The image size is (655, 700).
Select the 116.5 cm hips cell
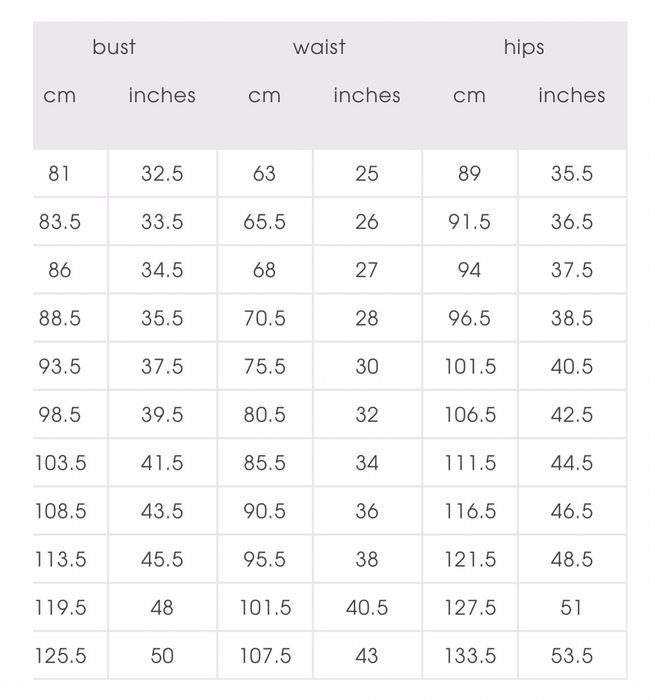coord(469,511)
